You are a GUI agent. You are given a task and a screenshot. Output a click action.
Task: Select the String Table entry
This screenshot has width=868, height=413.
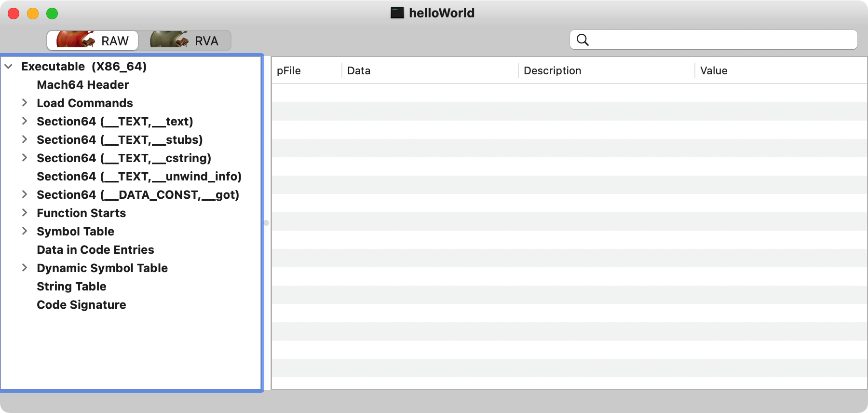[x=71, y=287]
